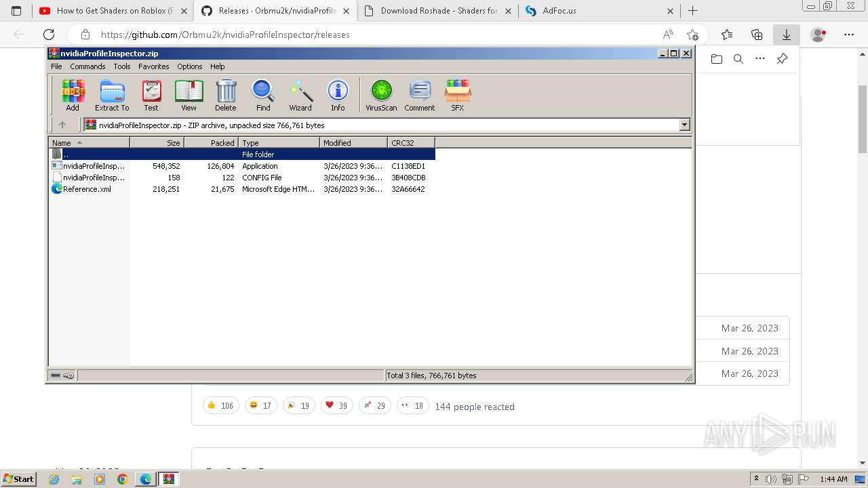
Task: Switch to the YouTube Shaders on Roblox tab
Action: pos(113,11)
